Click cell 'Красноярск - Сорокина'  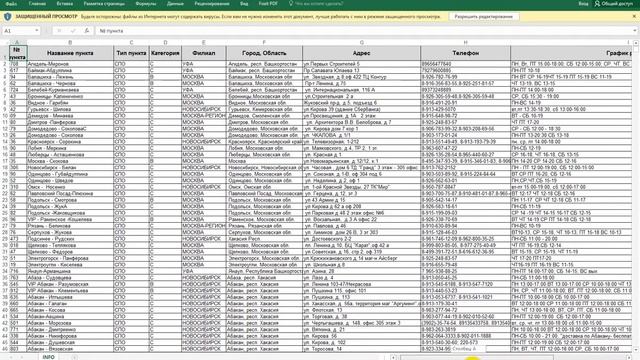70,142
